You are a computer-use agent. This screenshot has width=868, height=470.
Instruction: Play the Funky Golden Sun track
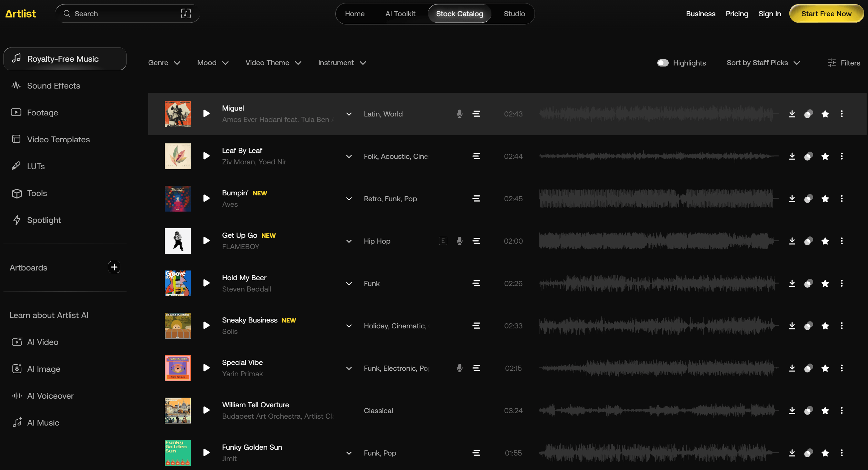pos(206,452)
